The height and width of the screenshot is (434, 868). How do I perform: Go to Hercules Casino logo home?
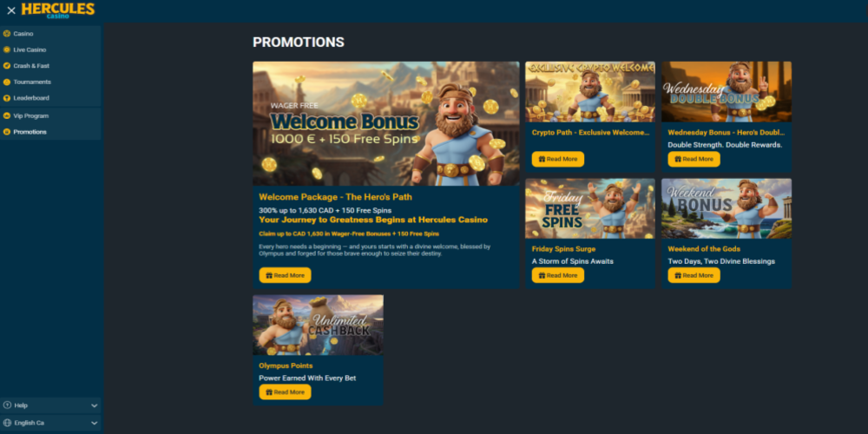(x=58, y=10)
